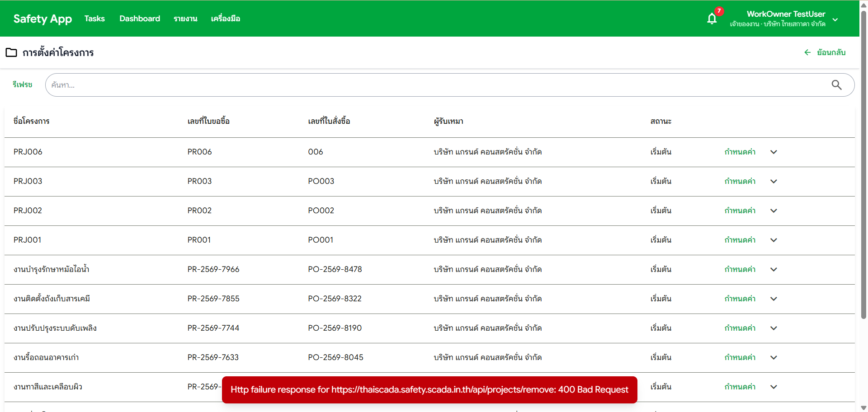Click กำหนดค่า for PR-2569-7855 row
This screenshot has width=868, height=412.
[740, 299]
